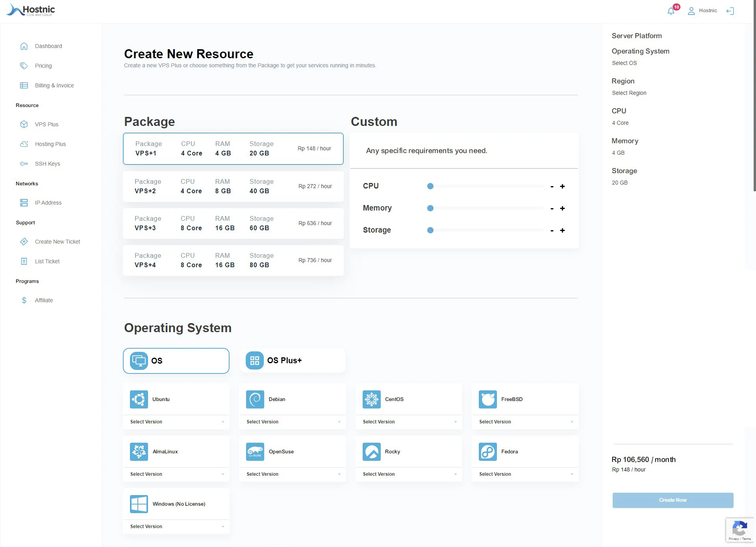756x547 pixels.
Task: Click the OpenSuse logo icon
Action: point(255,452)
